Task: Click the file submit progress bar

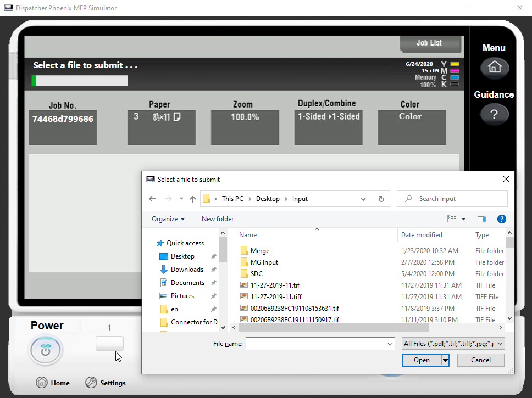Action: click(80, 81)
